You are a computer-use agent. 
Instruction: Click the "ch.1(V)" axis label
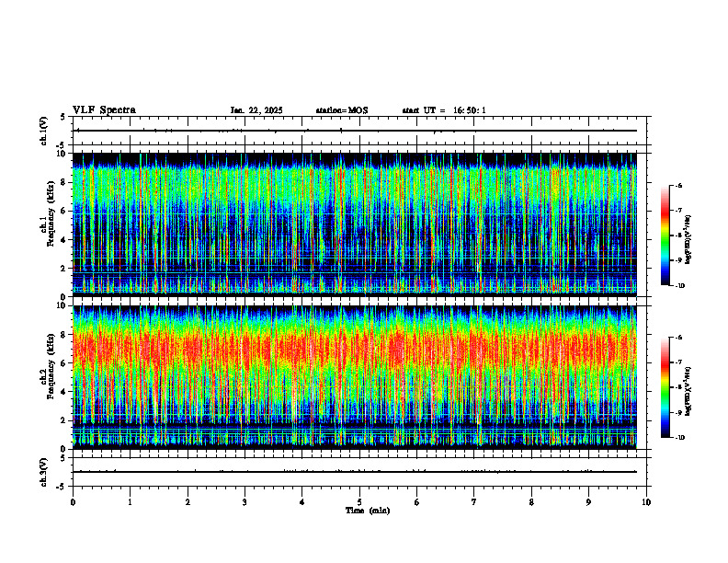tap(43, 131)
